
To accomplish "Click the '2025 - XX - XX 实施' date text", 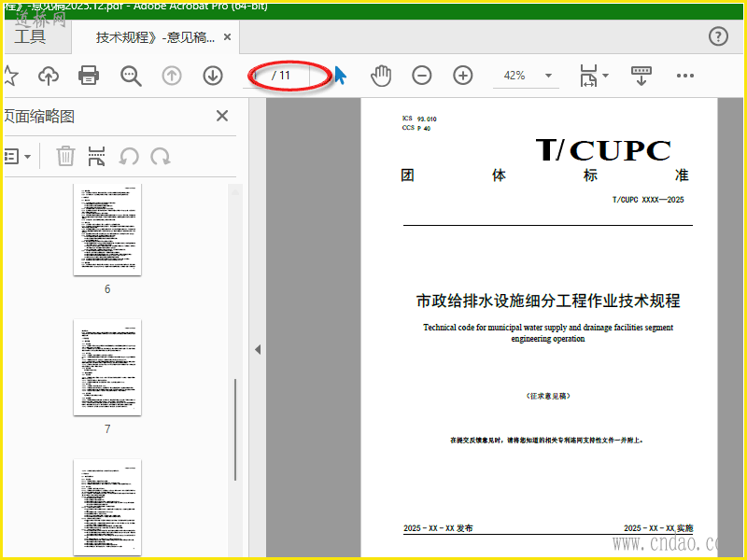I will tap(658, 528).
